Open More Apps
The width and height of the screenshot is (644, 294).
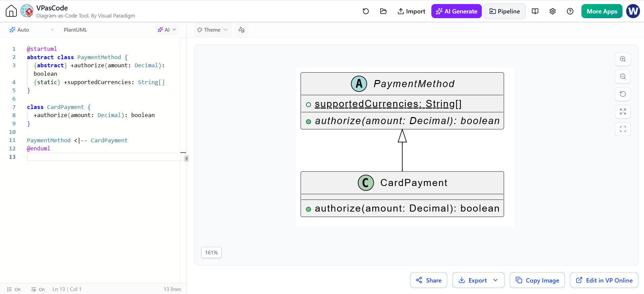point(602,11)
